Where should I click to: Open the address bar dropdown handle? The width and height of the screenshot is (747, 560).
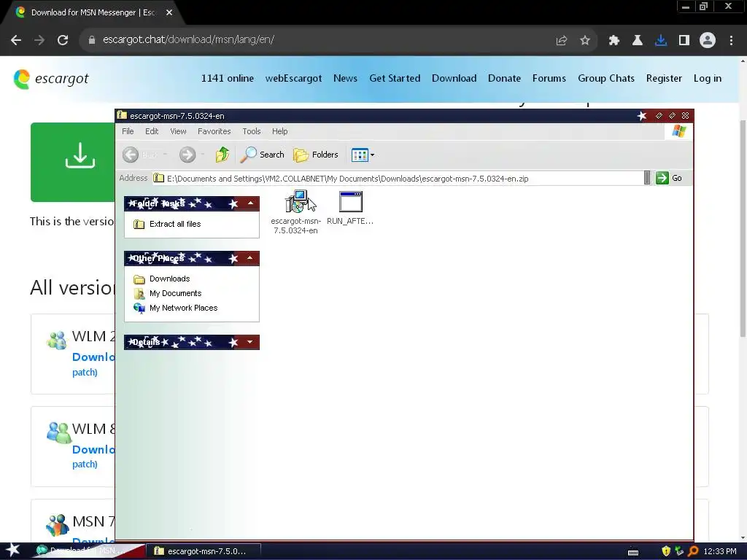coord(646,178)
